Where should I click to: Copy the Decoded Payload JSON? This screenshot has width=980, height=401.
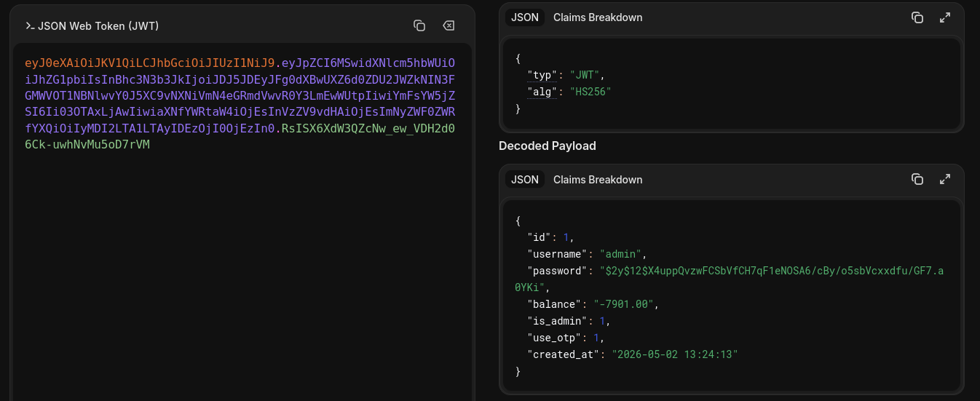[x=917, y=179]
